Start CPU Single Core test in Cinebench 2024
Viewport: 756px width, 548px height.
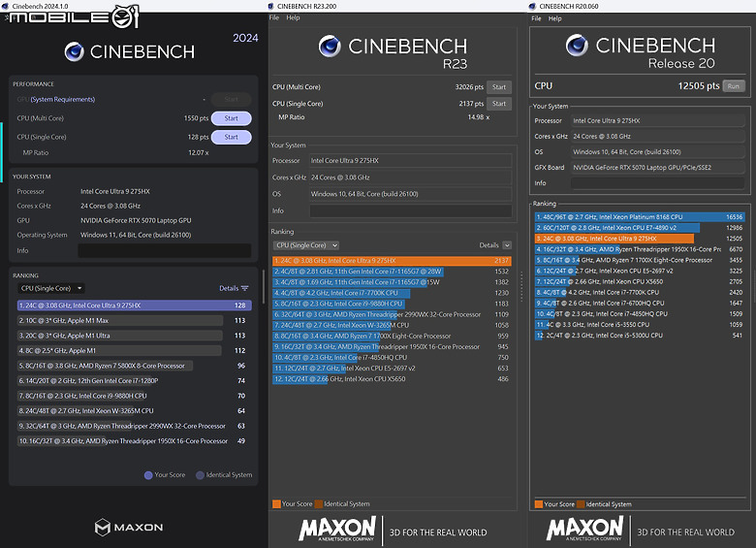click(x=231, y=137)
